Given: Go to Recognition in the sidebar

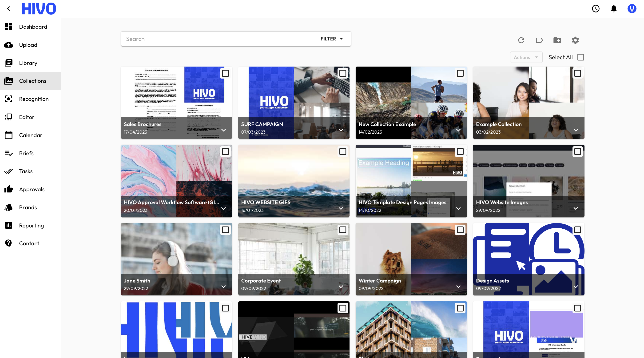Looking at the screenshot, I should 34,99.
